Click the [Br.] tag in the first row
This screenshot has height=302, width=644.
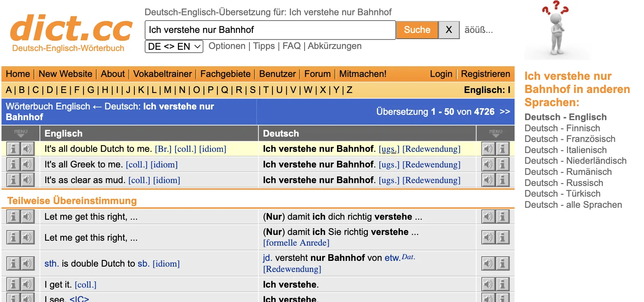coord(163,149)
